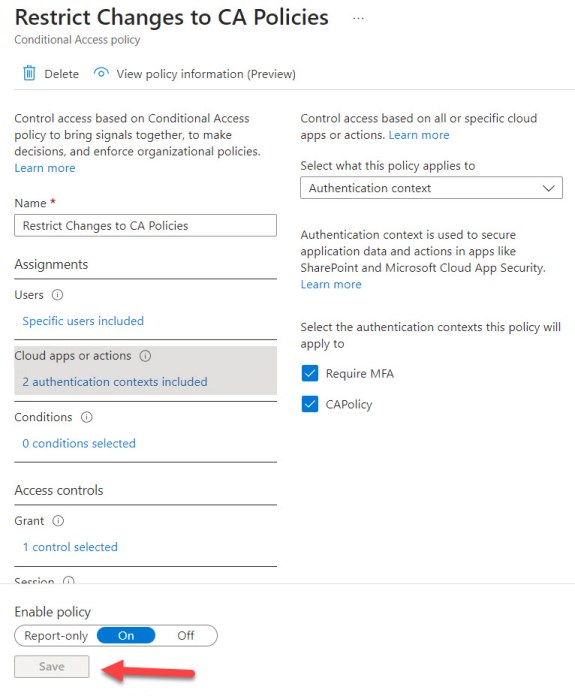Click the Cloud apps or actions label

tap(73, 356)
